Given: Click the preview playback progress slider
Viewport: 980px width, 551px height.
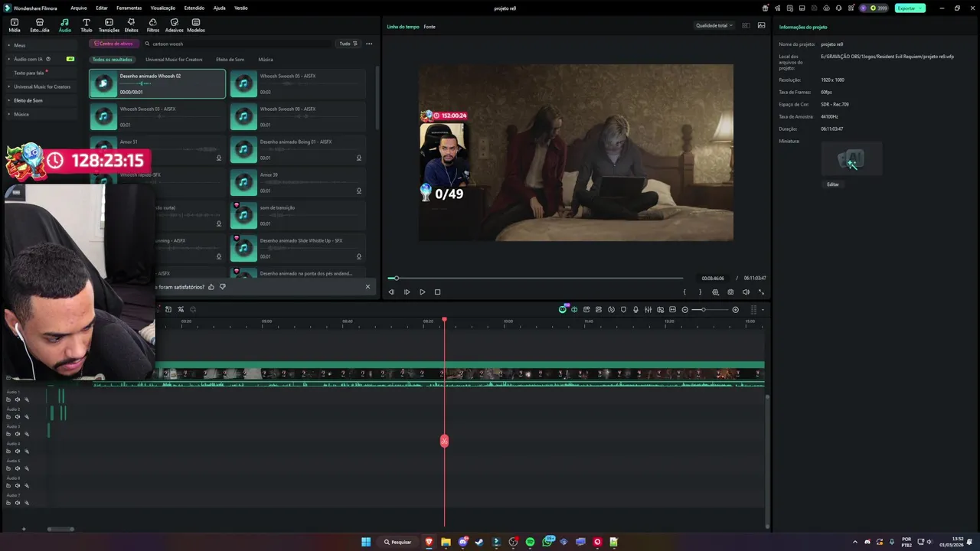Looking at the screenshot, I should [x=535, y=278].
